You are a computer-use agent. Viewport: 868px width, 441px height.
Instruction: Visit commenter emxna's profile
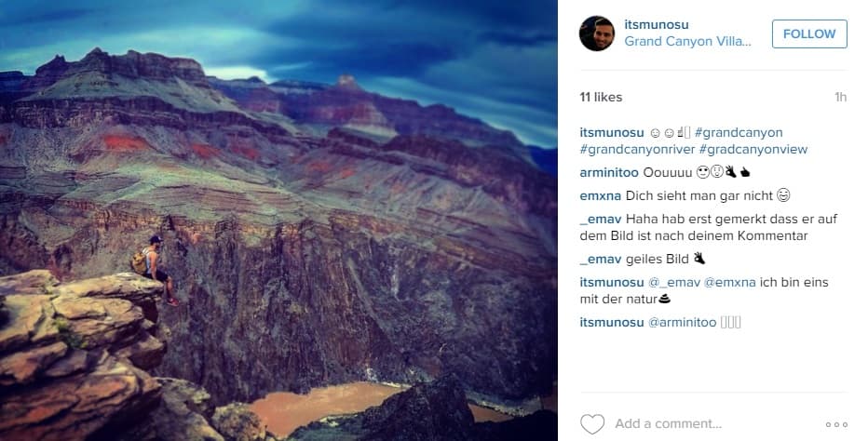tap(600, 196)
